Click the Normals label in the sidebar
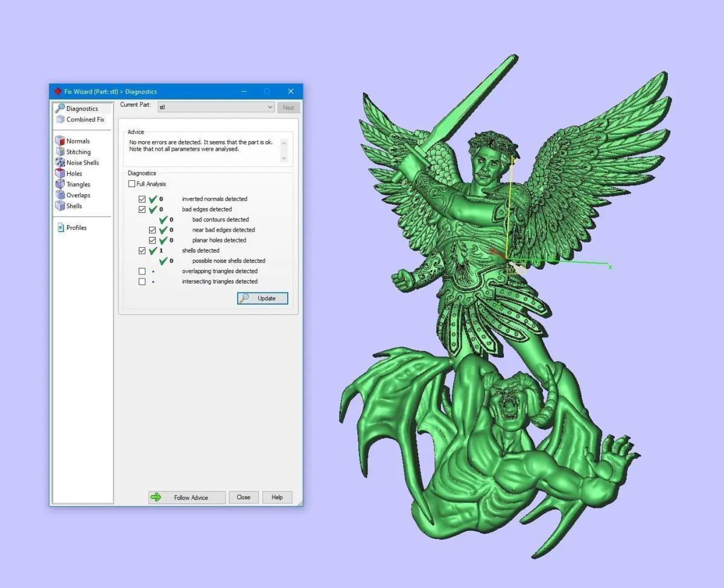 [78, 141]
